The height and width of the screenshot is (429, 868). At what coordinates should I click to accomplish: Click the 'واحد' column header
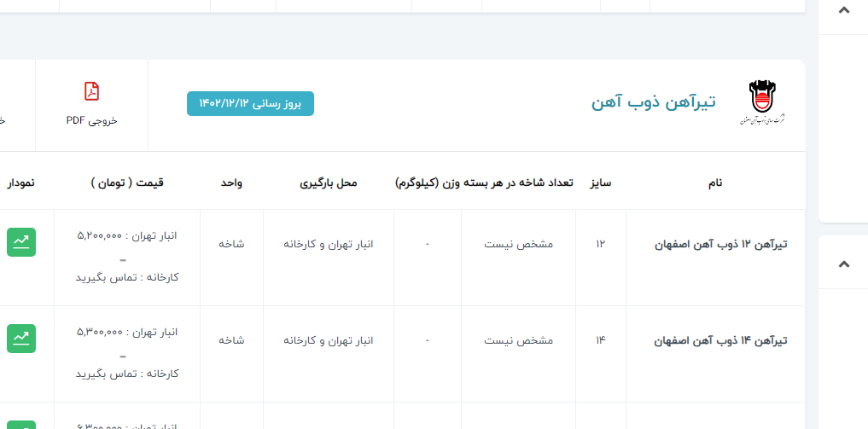231,183
